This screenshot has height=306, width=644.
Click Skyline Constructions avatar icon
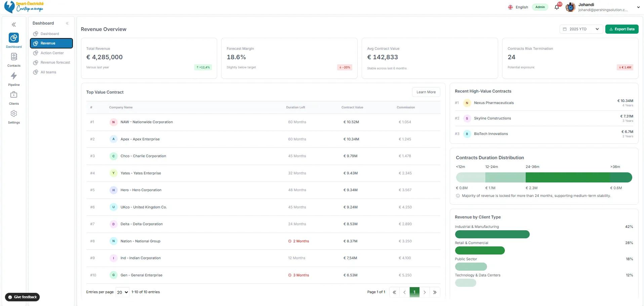click(x=467, y=118)
